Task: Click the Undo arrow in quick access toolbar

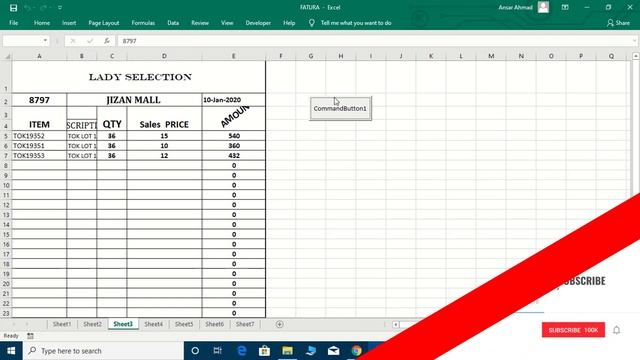Action: coord(27,8)
